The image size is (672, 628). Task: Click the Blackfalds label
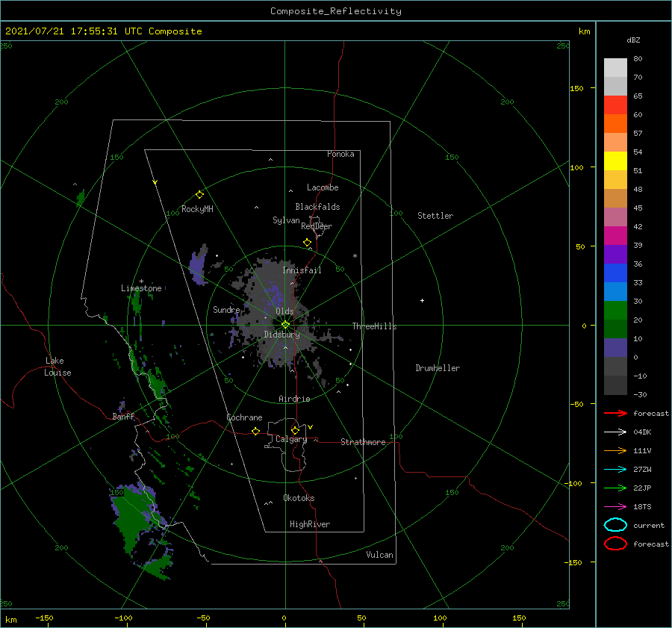point(317,207)
